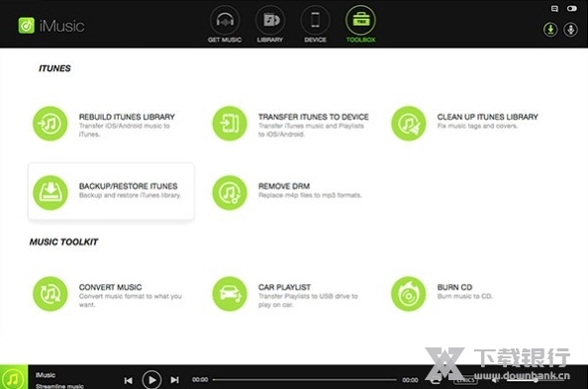Click the iMusic track title in player
The image size is (588, 389).
46,375
